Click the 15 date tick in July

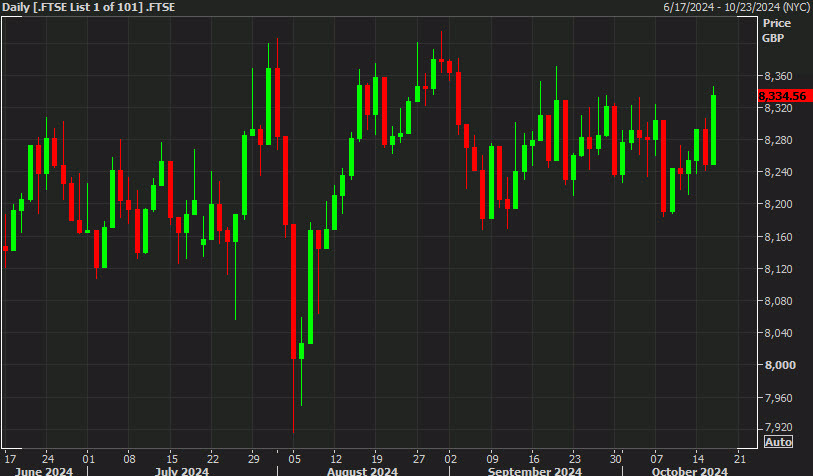click(172, 459)
